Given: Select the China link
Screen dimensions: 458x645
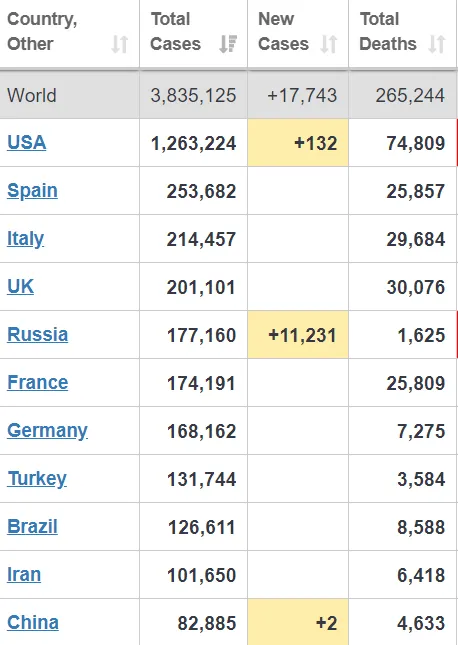Looking at the screenshot, I should point(33,622).
